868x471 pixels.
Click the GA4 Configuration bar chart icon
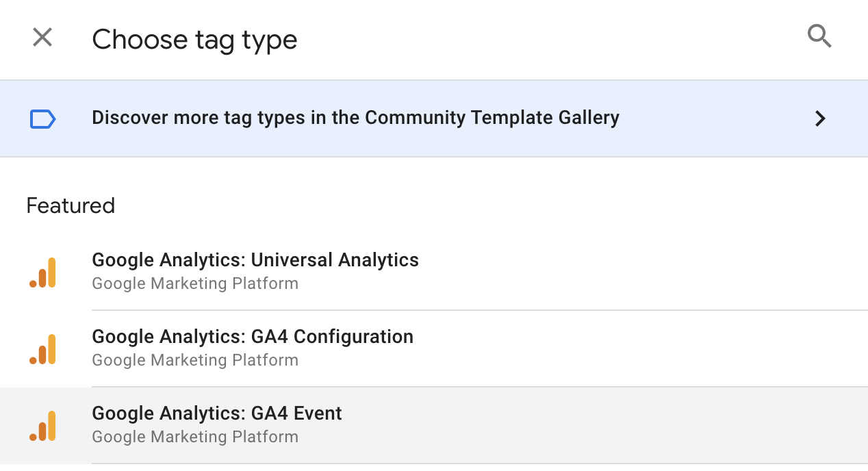click(x=42, y=349)
